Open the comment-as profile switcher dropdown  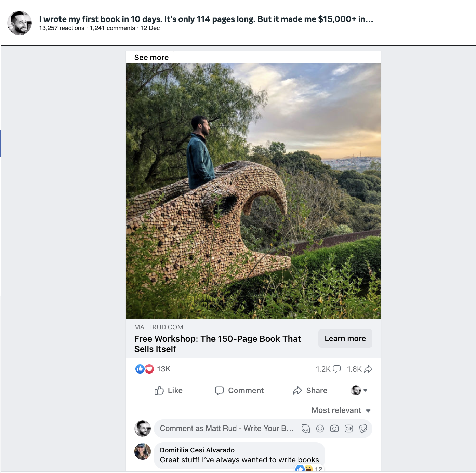pyautogui.click(x=359, y=390)
